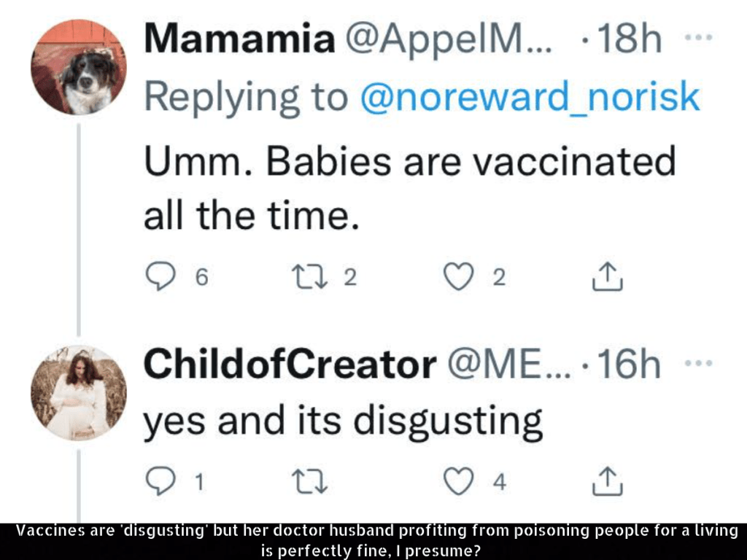
Task: View Mamamia's dog profile picture
Action: pyautogui.click(x=79, y=68)
